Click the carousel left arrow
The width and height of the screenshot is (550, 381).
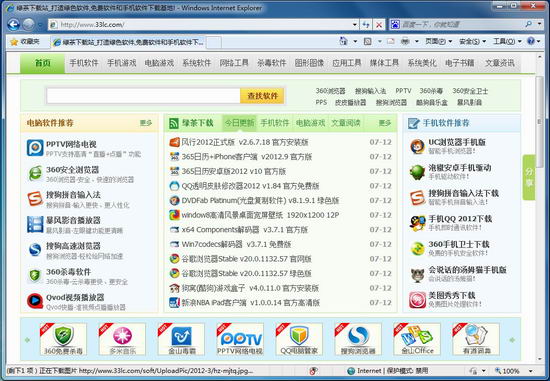(x=27, y=340)
